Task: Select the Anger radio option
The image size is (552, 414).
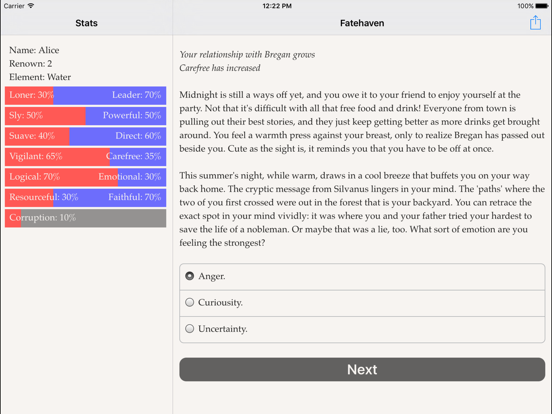Action: click(x=362, y=276)
